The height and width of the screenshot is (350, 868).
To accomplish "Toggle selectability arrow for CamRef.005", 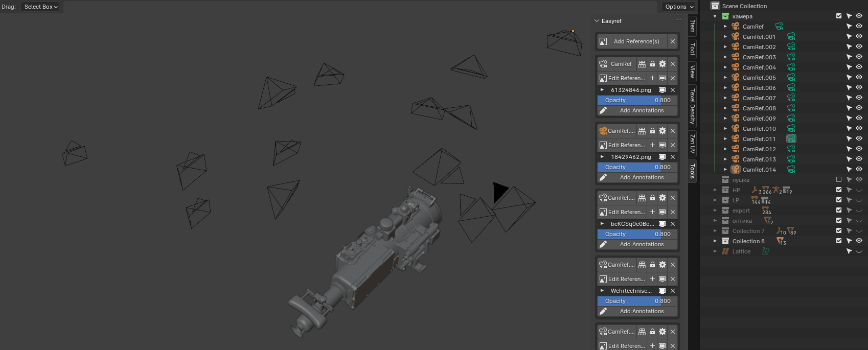I will pos(849,78).
